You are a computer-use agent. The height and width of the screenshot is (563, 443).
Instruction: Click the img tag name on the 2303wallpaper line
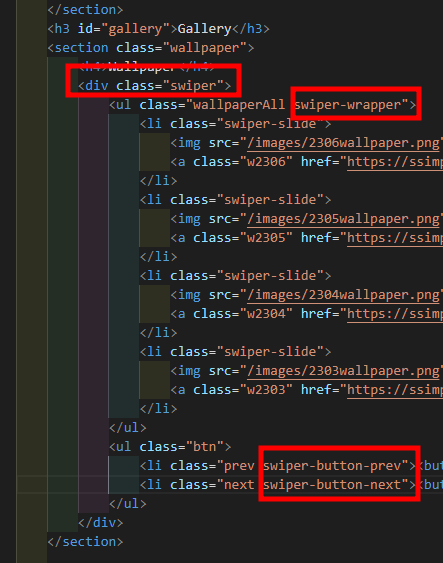click(190, 371)
